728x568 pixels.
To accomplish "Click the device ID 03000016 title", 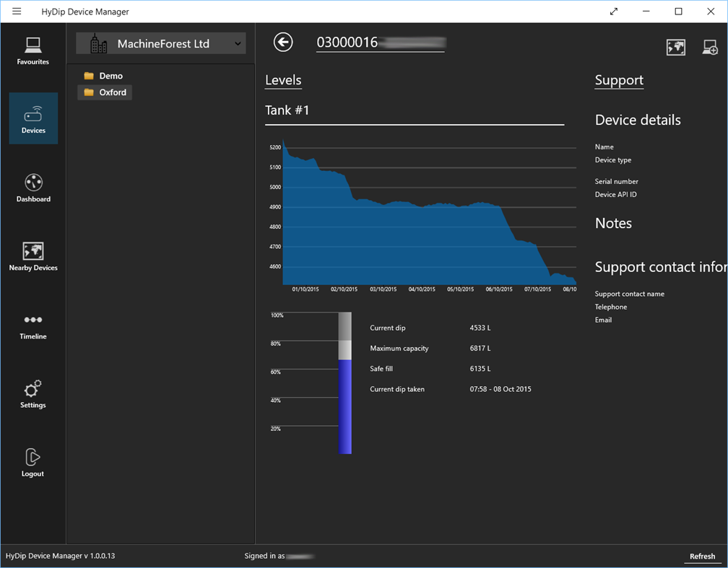I will click(x=380, y=43).
